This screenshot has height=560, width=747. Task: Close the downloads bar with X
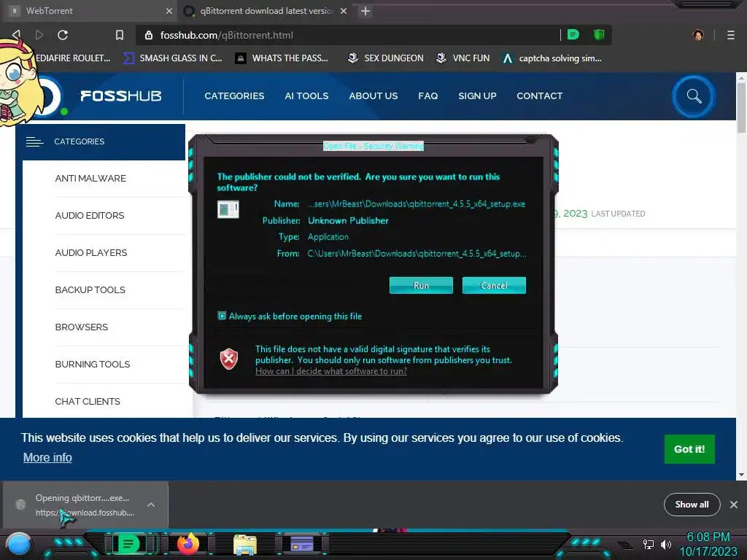click(734, 505)
